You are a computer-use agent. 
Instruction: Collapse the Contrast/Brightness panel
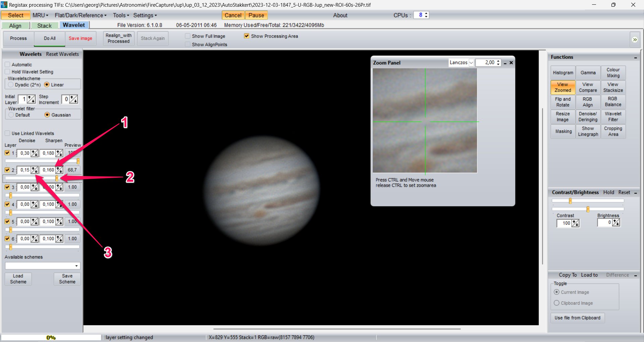point(635,193)
